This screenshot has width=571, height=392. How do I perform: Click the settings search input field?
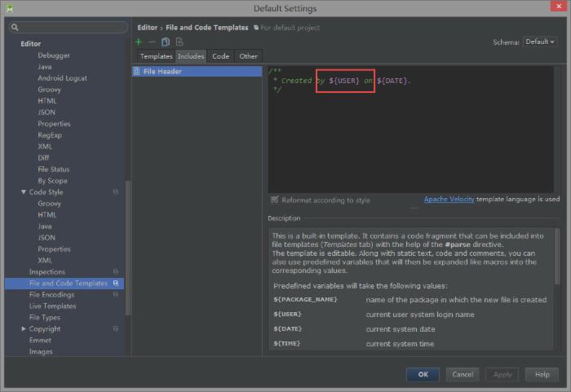[69, 28]
